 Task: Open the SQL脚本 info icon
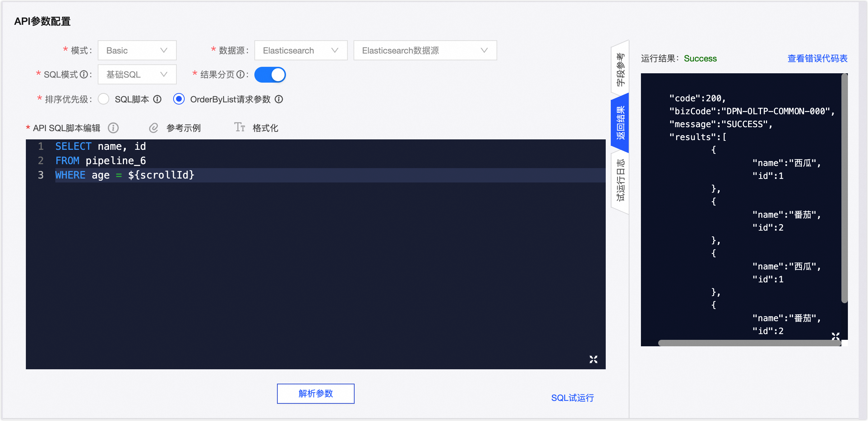point(157,99)
